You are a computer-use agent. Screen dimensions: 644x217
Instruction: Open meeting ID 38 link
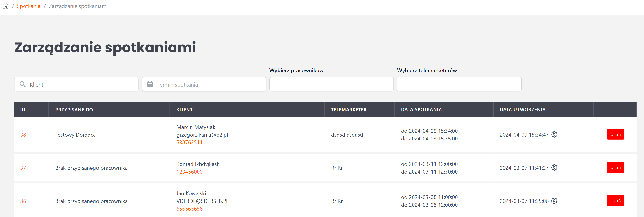coord(23,135)
